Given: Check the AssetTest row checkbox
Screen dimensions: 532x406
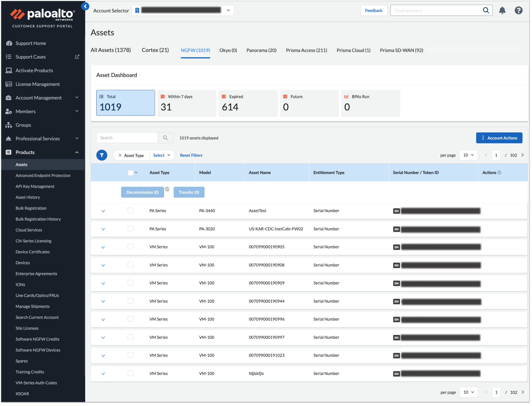Looking at the screenshot, I should coord(130,211).
